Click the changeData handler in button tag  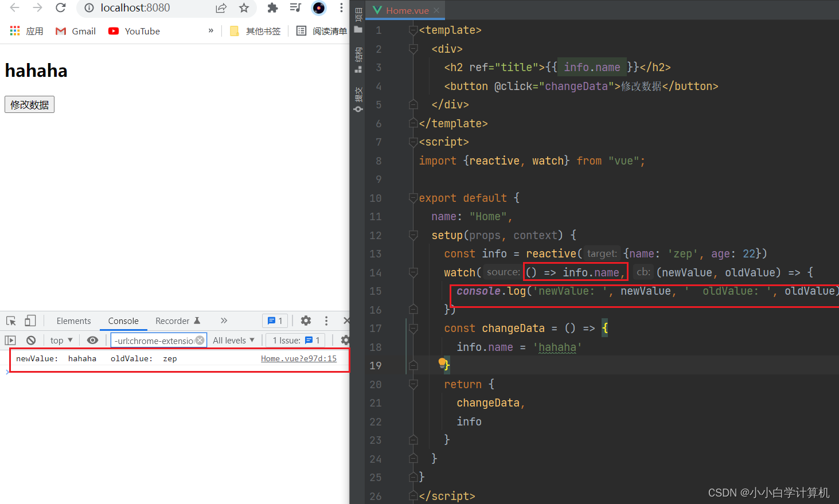coord(576,86)
